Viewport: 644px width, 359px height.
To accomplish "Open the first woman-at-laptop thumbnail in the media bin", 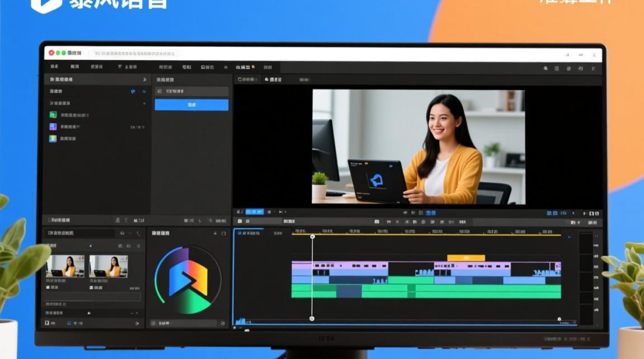I will point(65,266).
